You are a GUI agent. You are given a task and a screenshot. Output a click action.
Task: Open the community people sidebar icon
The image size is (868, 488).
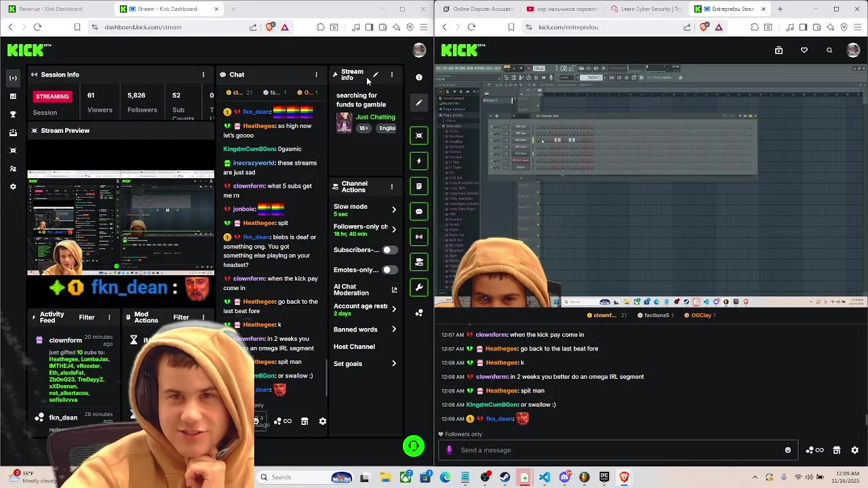(13, 169)
